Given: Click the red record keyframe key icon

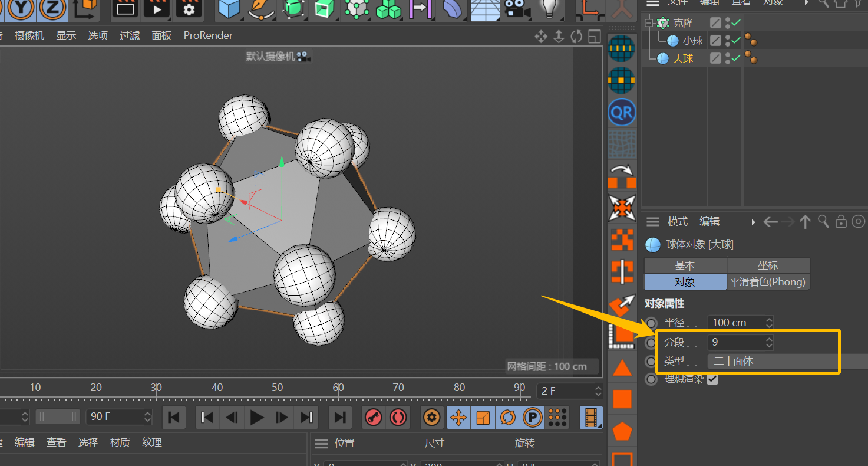Looking at the screenshot, I should (373, 418).
